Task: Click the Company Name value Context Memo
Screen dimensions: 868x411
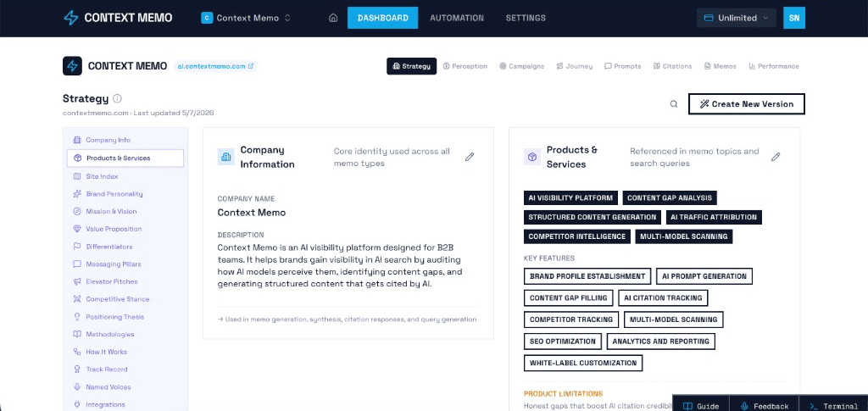Action: 251,213
